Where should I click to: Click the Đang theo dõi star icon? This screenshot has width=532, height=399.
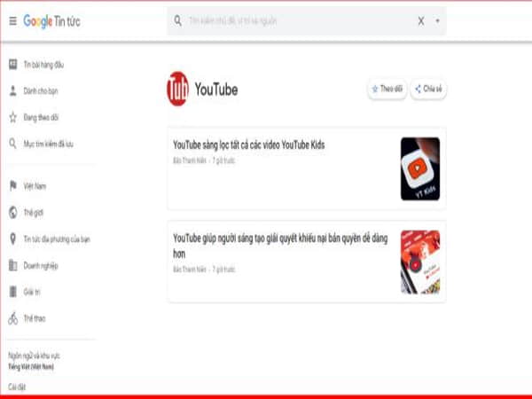(13, 117)
